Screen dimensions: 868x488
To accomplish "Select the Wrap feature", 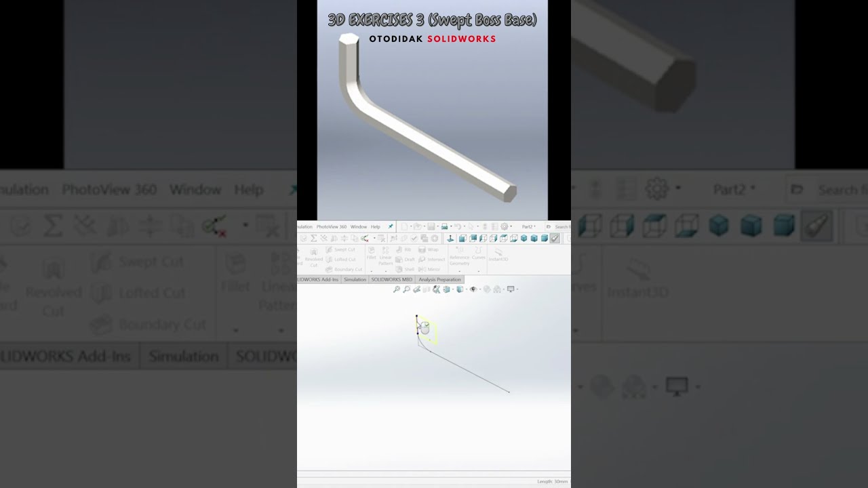I will 428,249.
